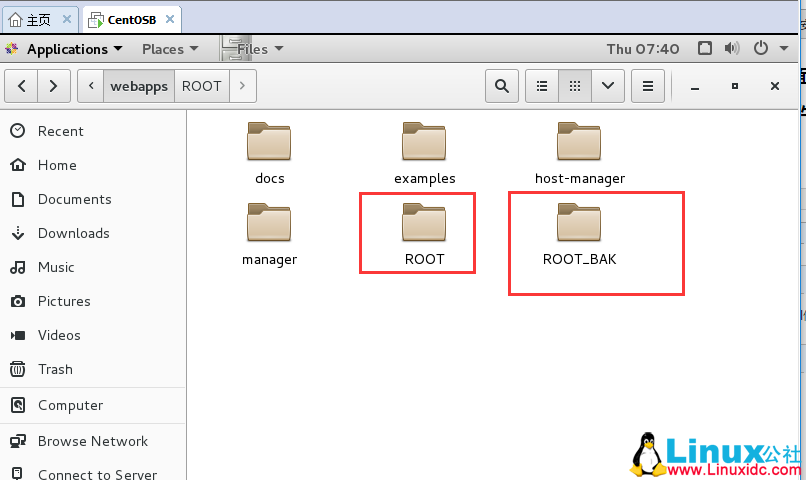Switch to grid icon view
Image resolution: width=806 pixels, height=480 pixels.
[575, 86]
